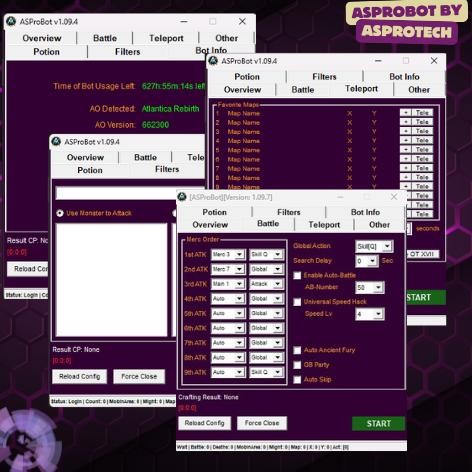472x472 pixels.
Task: Toggle the Universal Speed Hack checkbox
Action: 297,302
